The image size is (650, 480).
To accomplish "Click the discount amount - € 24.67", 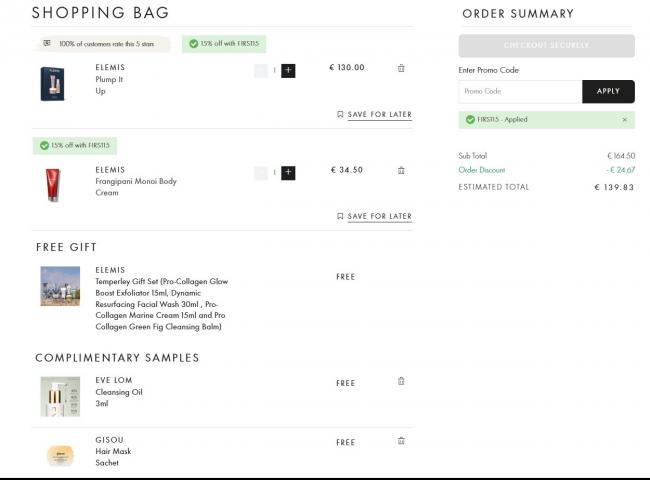I will pos(620,170).
